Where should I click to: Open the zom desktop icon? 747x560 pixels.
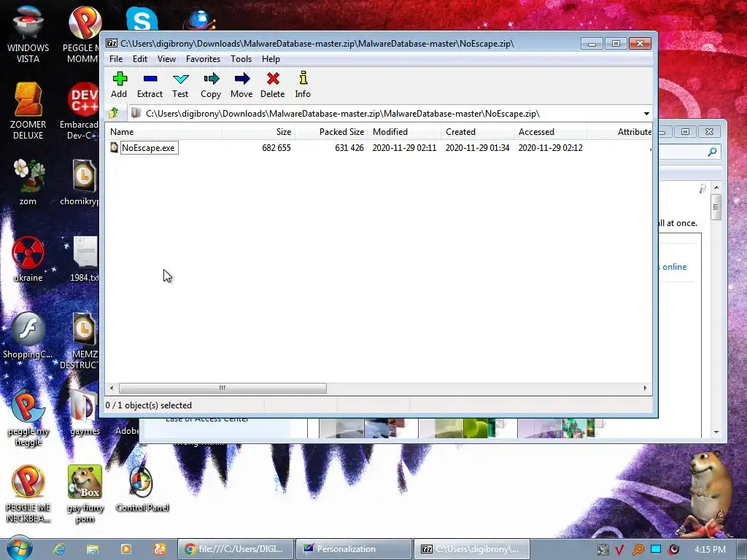28,182
